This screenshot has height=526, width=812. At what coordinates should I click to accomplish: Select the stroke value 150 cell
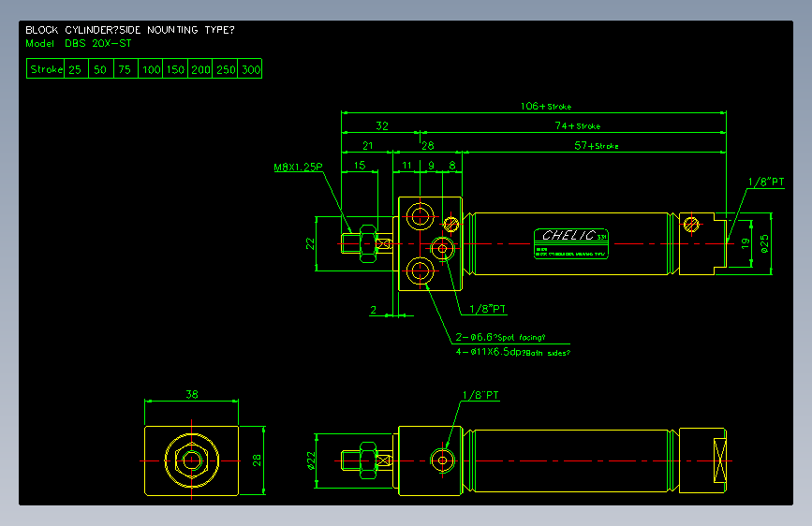pos(175,69)
